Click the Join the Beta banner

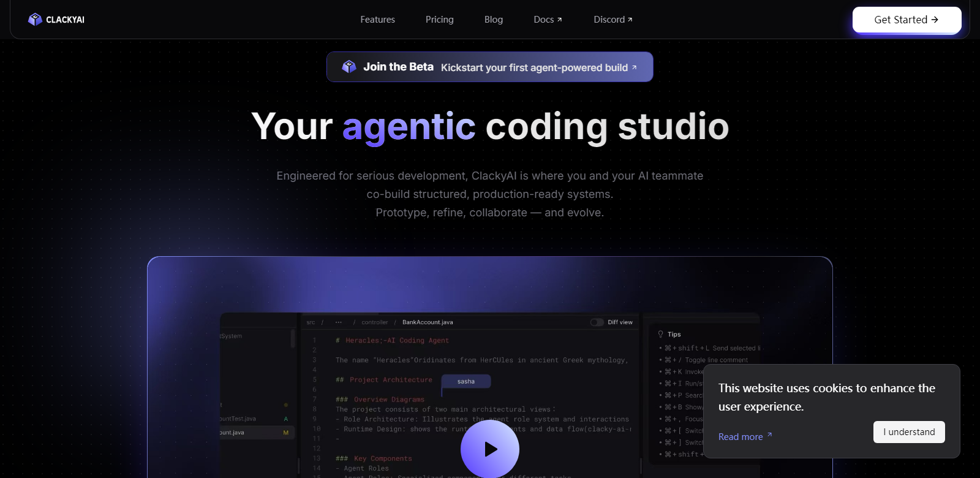coord(489,67)
